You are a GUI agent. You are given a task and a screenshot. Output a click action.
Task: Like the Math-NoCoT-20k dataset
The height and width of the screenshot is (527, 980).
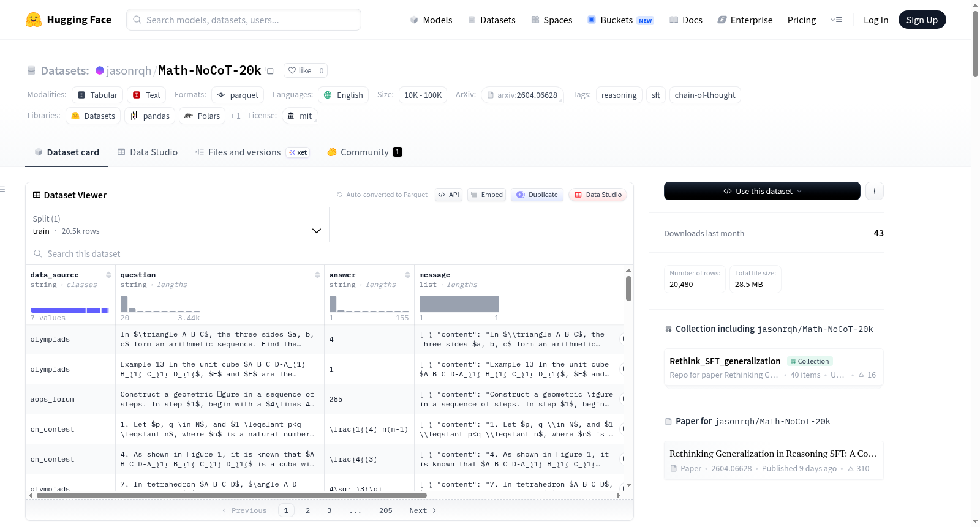click(x=300, y=70)
